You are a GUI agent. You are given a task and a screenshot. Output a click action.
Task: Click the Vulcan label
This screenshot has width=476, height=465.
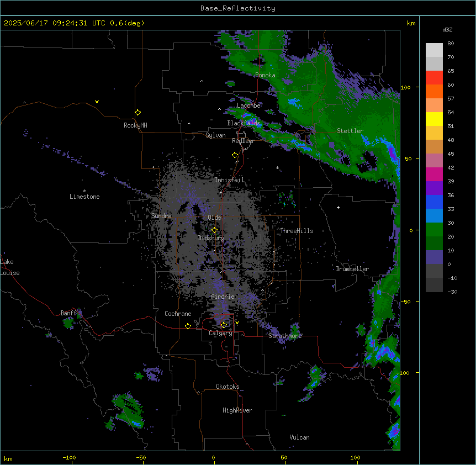[x=300, y=437]
